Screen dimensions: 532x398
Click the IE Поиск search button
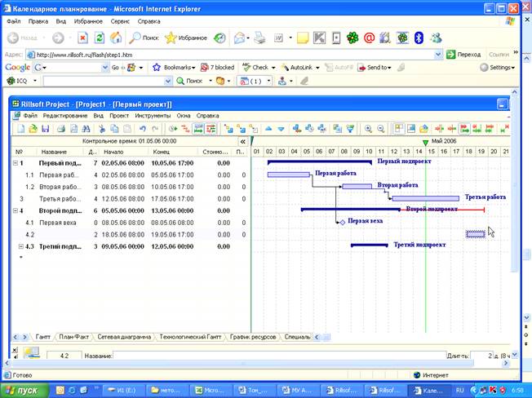144,38
